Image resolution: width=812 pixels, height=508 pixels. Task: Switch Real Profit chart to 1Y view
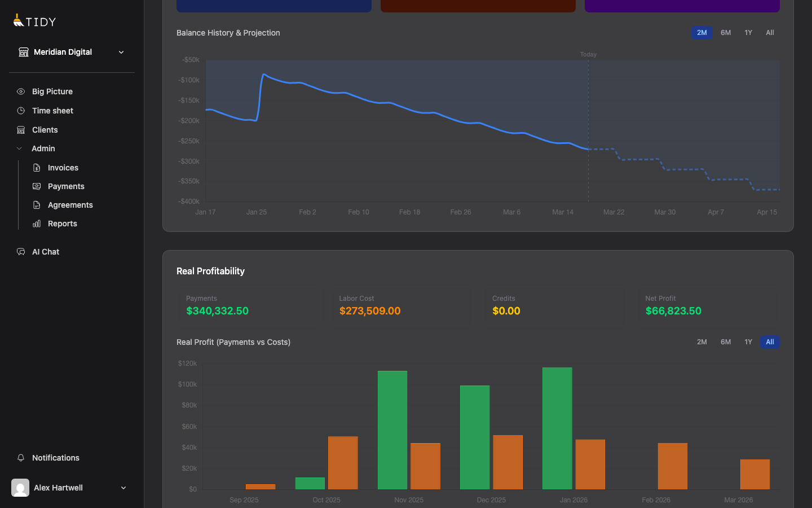point(748,342)
